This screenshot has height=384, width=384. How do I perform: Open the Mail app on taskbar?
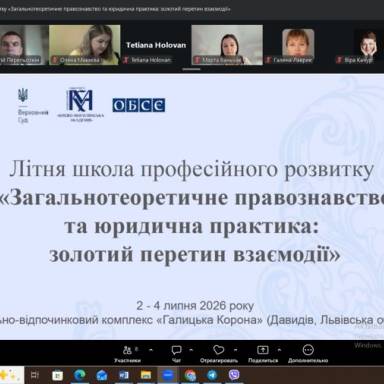point(102,375)
